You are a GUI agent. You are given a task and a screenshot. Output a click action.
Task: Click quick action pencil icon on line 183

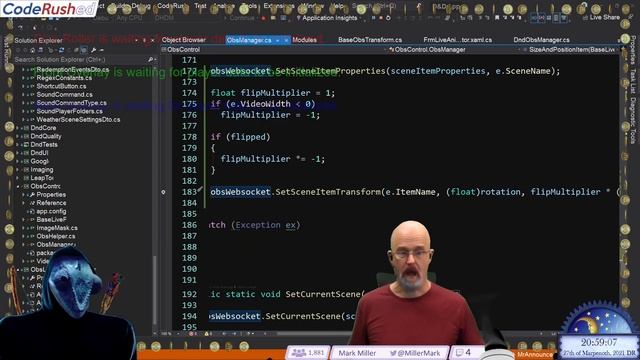click(x=200, y=189)
